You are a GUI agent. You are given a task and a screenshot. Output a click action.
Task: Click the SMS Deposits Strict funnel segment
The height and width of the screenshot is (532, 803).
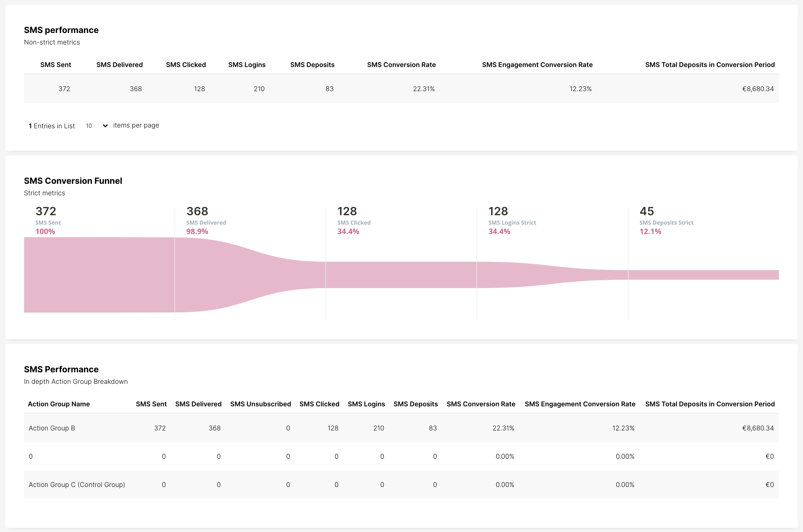pos(703,275)
